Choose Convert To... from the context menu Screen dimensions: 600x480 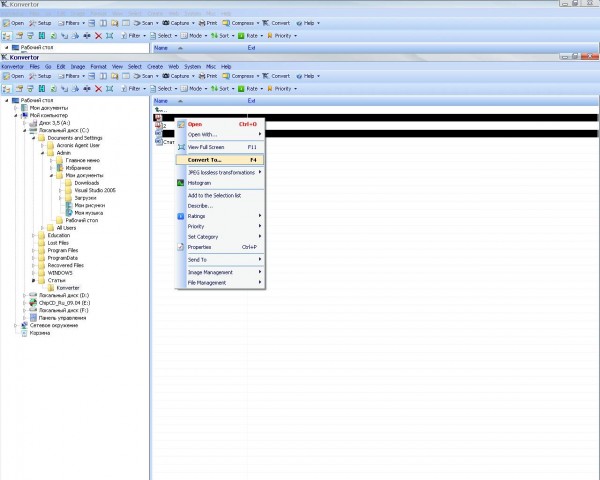click(220, 160)
